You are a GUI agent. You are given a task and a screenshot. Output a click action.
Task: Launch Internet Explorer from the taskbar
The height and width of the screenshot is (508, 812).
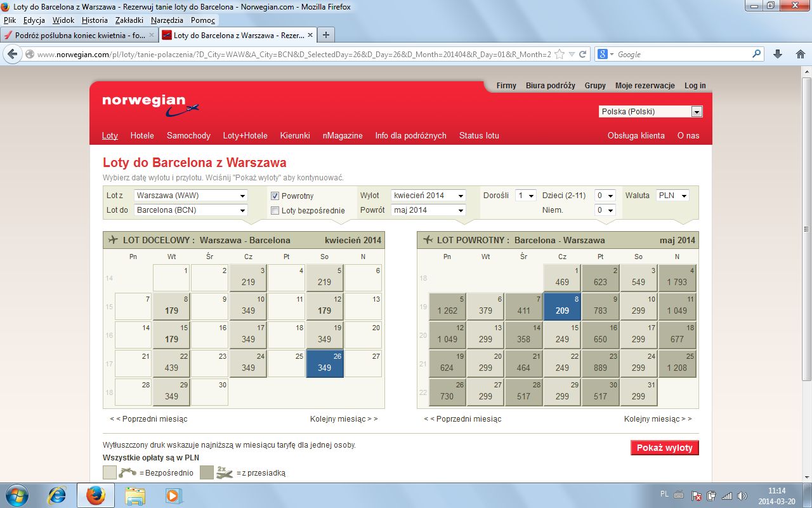tap(58, 495)
